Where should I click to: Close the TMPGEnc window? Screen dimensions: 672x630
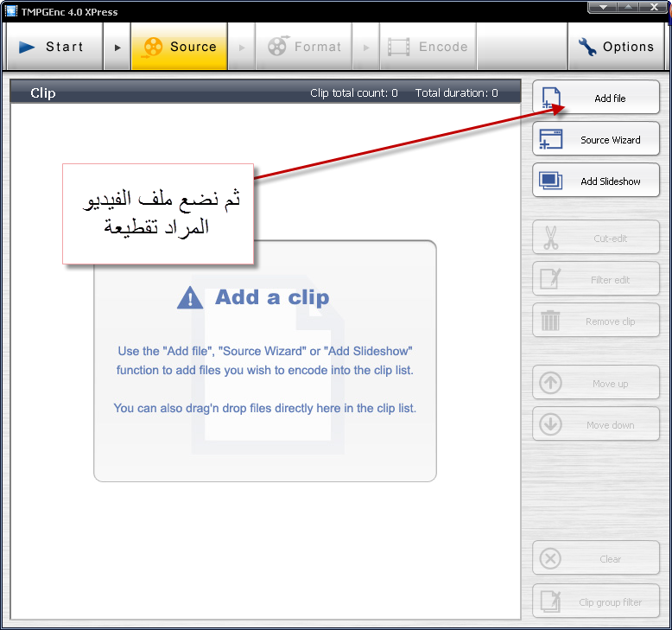(x=654, y=7)
